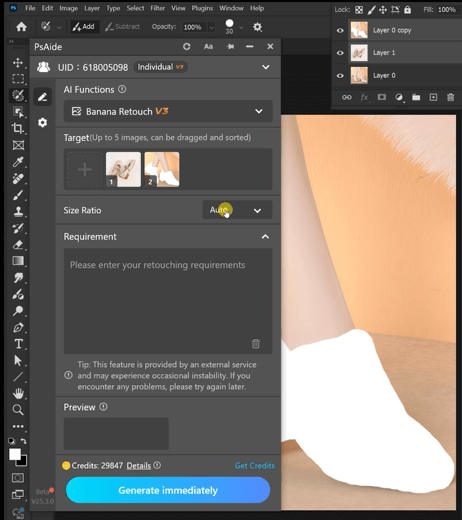Add a layer mask

coord(382,97)
